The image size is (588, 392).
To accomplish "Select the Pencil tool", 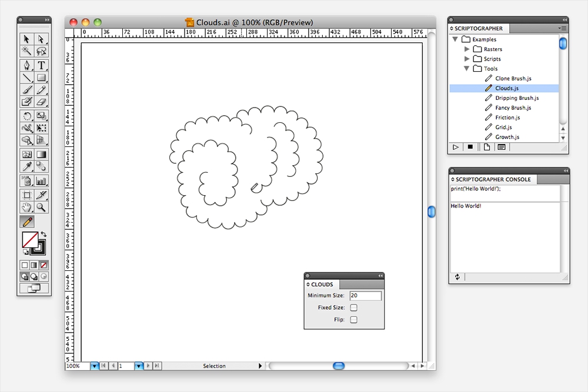I will [x=41, y=89].
